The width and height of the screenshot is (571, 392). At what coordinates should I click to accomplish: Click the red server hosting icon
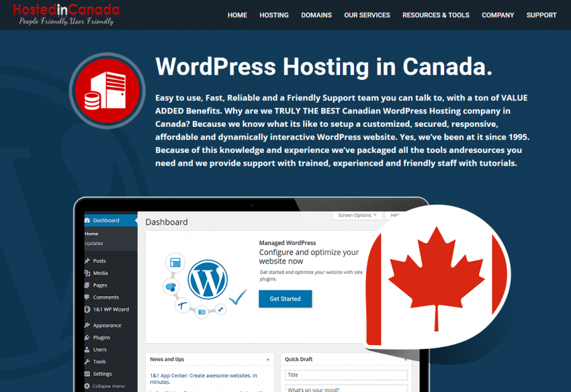(x=107, y=91)
